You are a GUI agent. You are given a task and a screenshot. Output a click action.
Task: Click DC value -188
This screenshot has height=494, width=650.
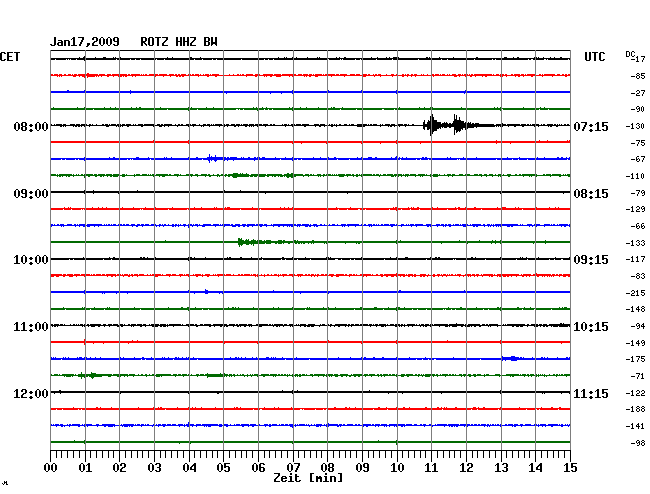pos(635,409)
